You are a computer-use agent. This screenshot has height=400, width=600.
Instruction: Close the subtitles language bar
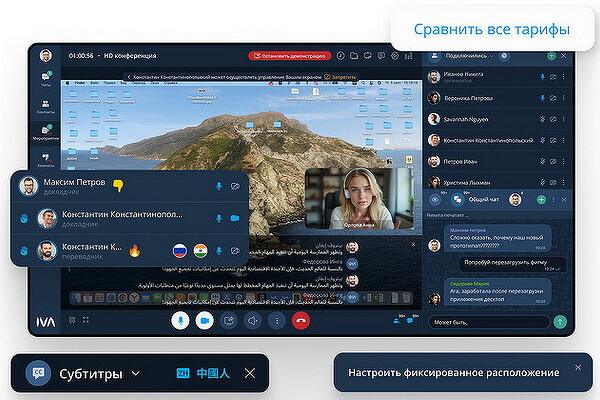[250, 374]
